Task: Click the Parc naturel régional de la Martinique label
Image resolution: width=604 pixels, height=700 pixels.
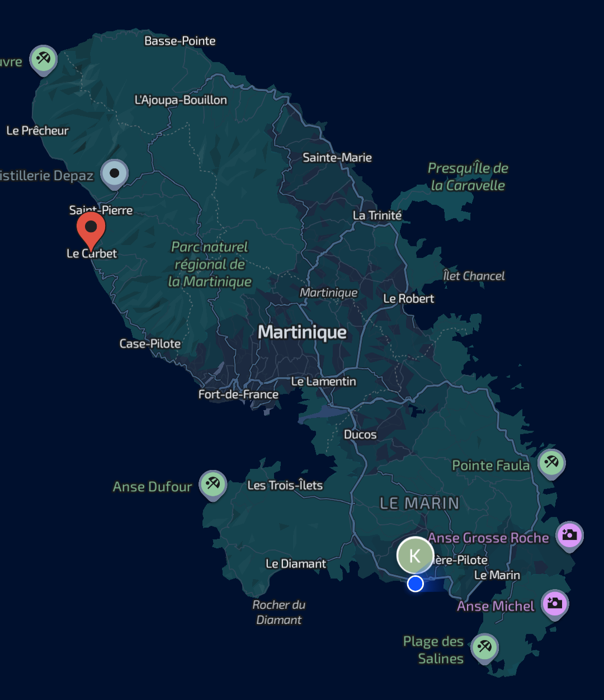Action: tap(210, 264)
